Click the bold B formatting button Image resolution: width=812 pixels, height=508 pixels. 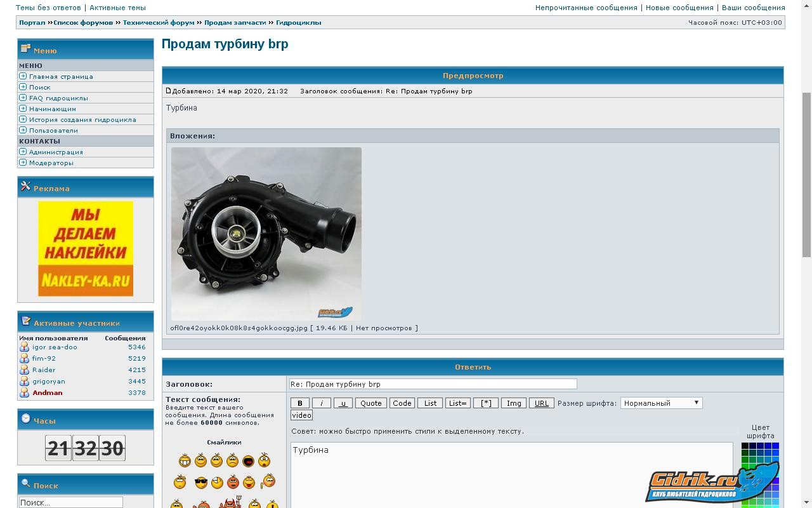click(x=300, y=403)
